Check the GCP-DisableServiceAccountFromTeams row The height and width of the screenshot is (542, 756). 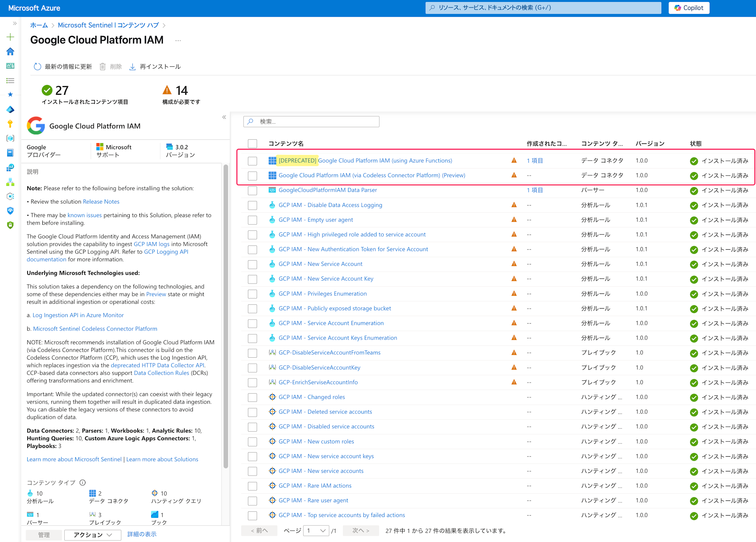pos(253,353)
